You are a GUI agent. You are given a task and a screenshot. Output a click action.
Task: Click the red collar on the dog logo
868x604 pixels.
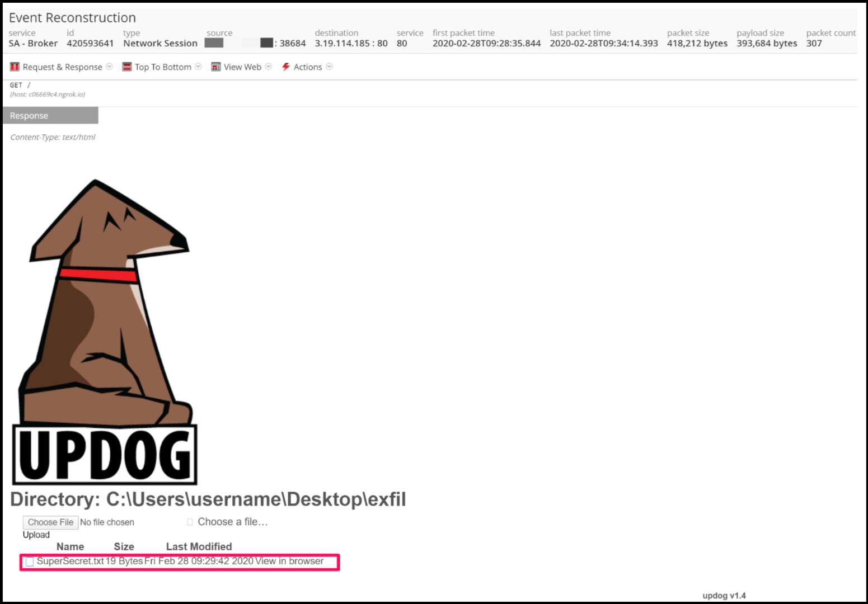pyautogui.click(x=98, y=274)
